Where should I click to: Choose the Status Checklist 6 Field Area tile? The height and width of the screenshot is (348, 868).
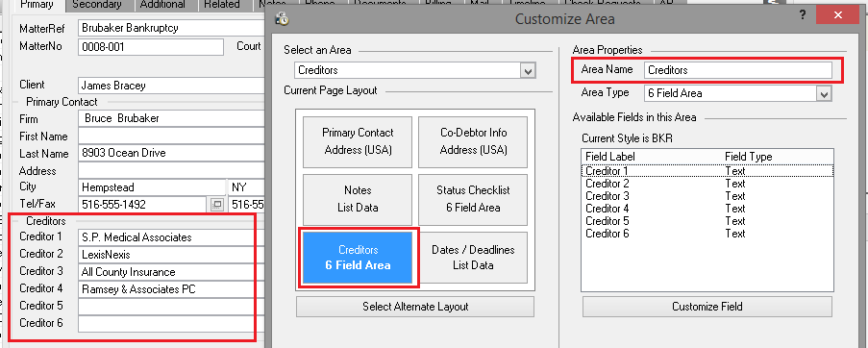[473, 199]
